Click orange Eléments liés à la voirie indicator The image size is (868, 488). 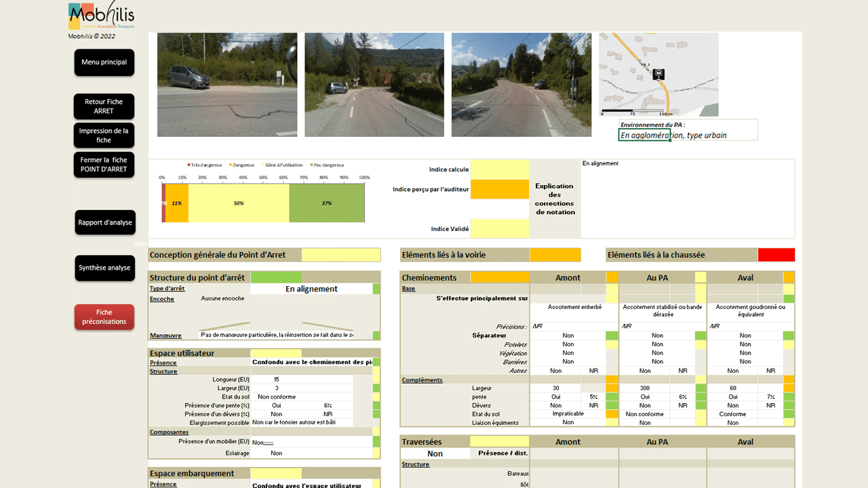click(x=555, y=255)
